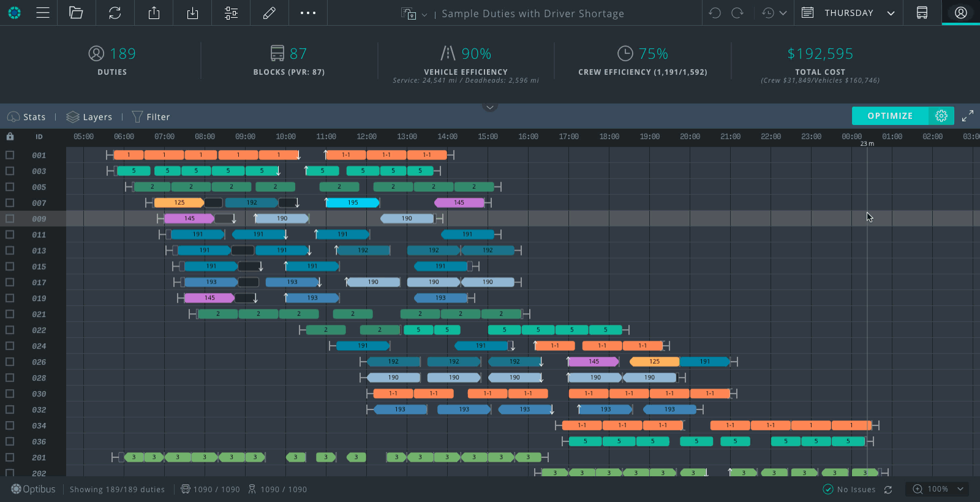Viewport: 980px width, 502px height.
Task: Click the undo arrow icon
Action: (714, 13)
